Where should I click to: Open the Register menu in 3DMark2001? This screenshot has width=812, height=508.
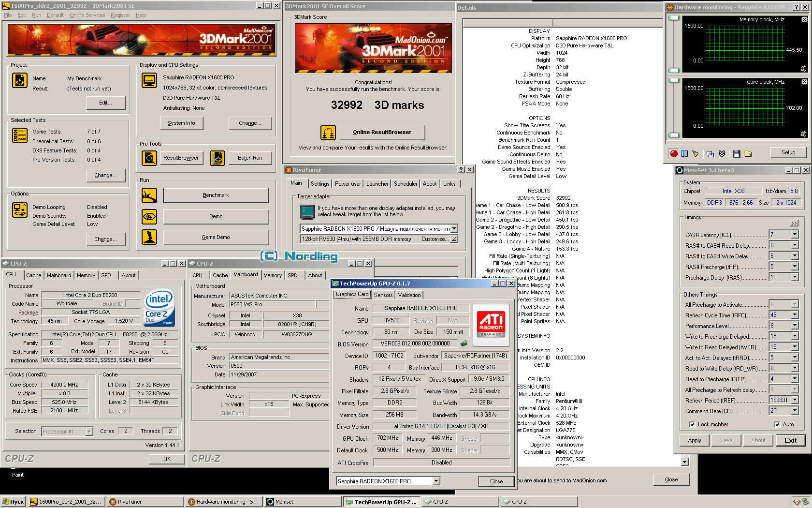(x=120, y=15)
